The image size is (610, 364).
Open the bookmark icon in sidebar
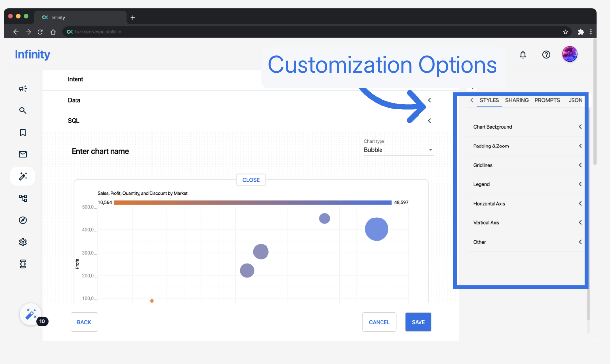[23, 133]
